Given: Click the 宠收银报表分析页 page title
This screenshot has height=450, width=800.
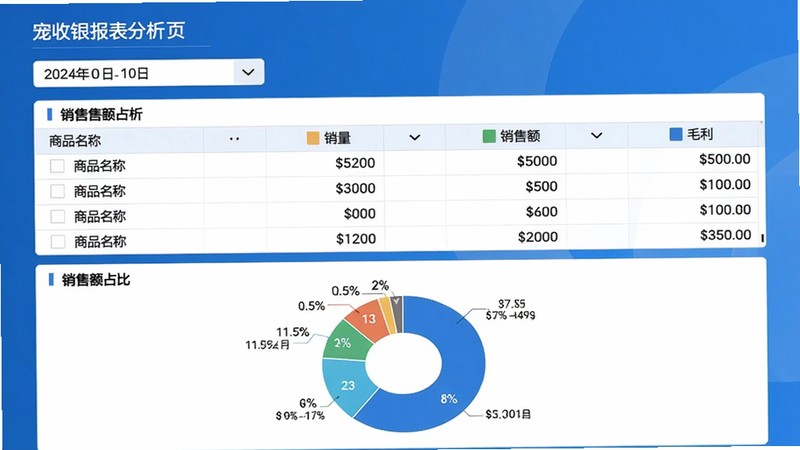Looking at the screenshot, I should tap(109, 31).
